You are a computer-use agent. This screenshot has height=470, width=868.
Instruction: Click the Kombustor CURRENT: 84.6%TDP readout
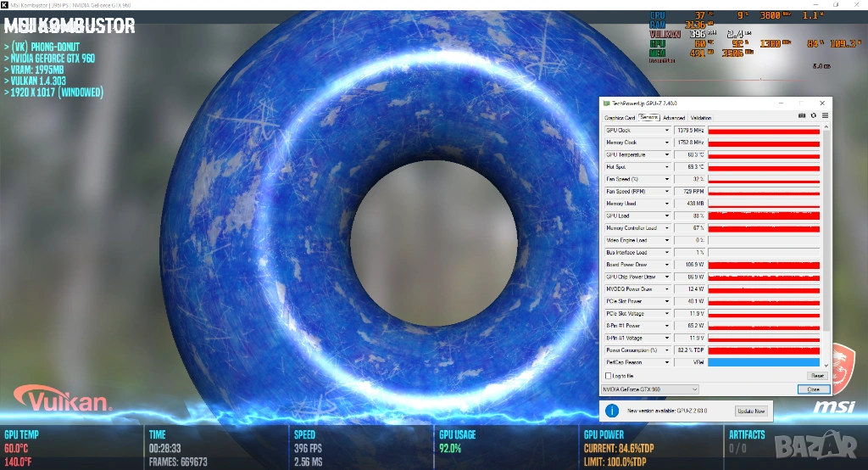[618, 449]
